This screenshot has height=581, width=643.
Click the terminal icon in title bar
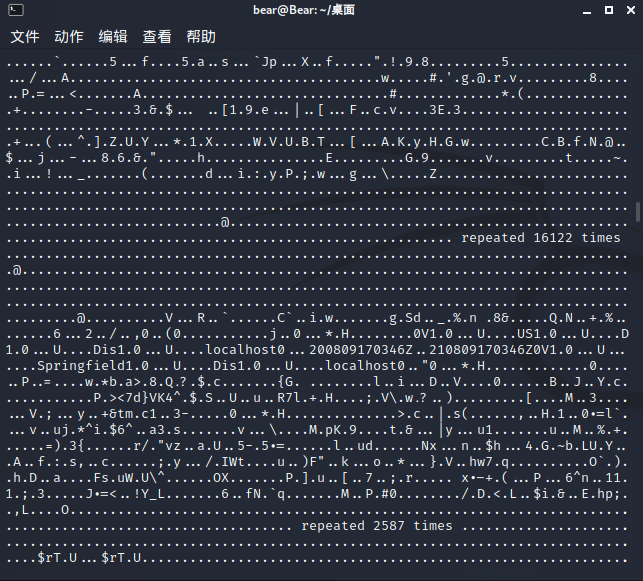point(16,10)
